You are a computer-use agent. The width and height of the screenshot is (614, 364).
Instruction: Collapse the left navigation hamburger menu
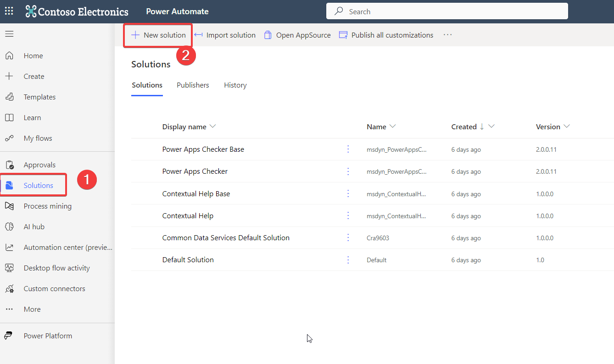[x=9, y=34]
